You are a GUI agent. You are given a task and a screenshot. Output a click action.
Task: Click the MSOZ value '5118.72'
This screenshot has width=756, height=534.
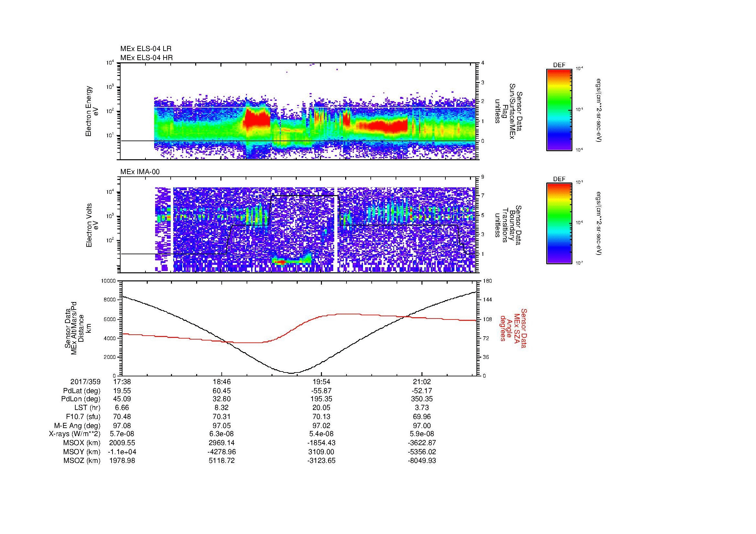pyautogui.click(x=222, y=461)
